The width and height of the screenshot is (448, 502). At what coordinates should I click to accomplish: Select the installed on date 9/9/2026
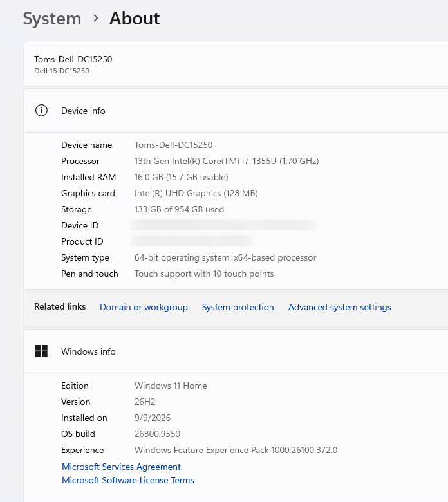coord(153,418)
